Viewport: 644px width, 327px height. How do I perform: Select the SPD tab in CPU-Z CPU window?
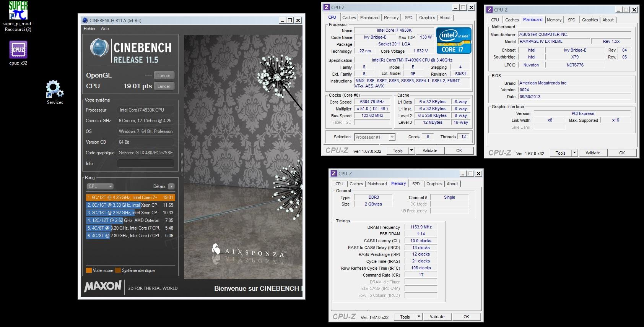(x=409, y=18)
